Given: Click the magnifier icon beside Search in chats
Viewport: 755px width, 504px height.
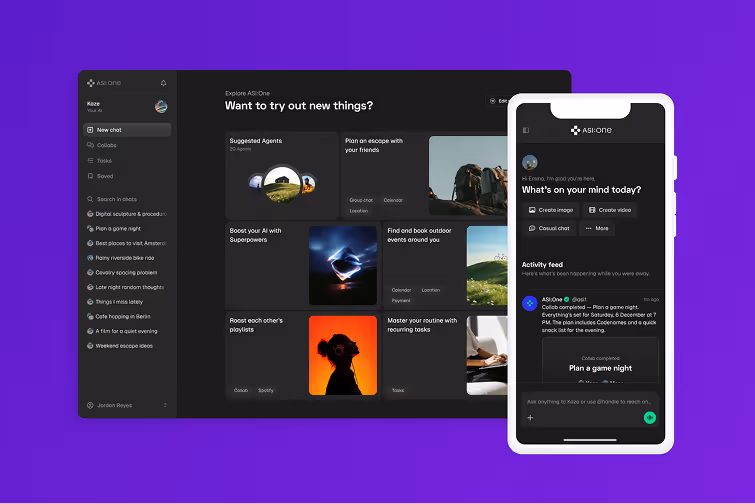Looking at the screenshot, I should pyautogui.click(x=90, y=199).
